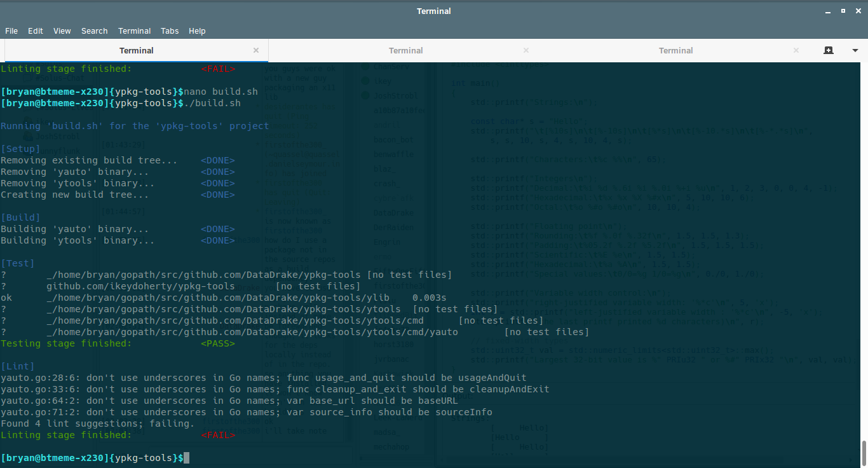
Task: Click "Running 'build.sh' for the" header line
Action: tap(135, 126)
